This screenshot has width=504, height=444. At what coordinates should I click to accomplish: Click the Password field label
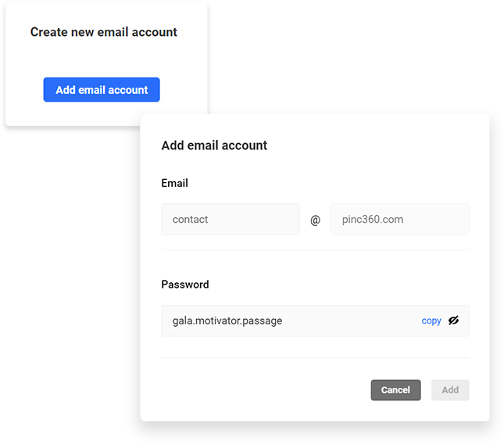tap(185, 285)
